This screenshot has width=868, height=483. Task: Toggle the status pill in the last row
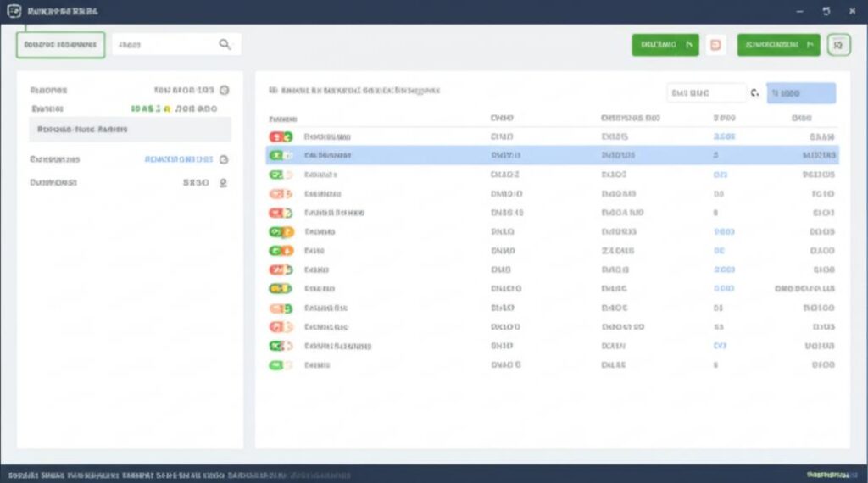pyautogui.click(x=281, y=365)
